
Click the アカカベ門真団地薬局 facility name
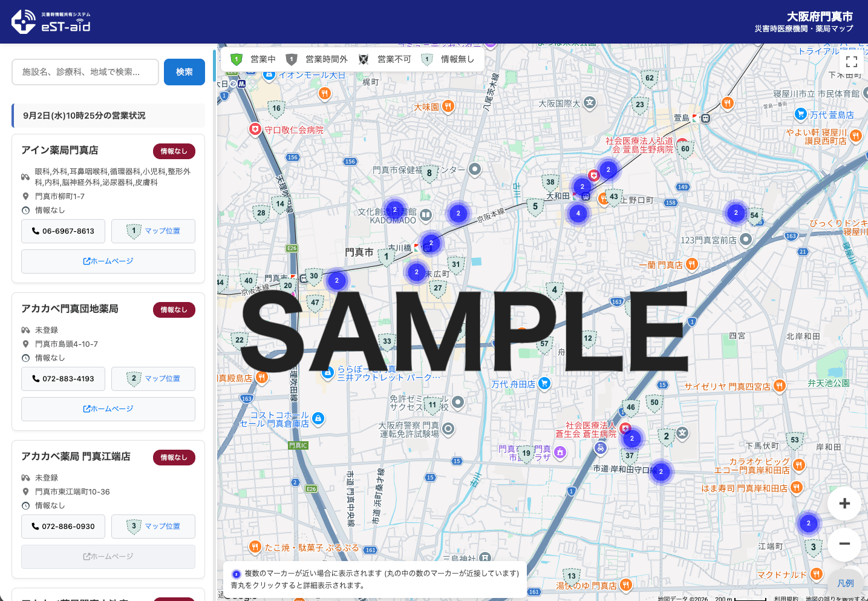[70, 309]
